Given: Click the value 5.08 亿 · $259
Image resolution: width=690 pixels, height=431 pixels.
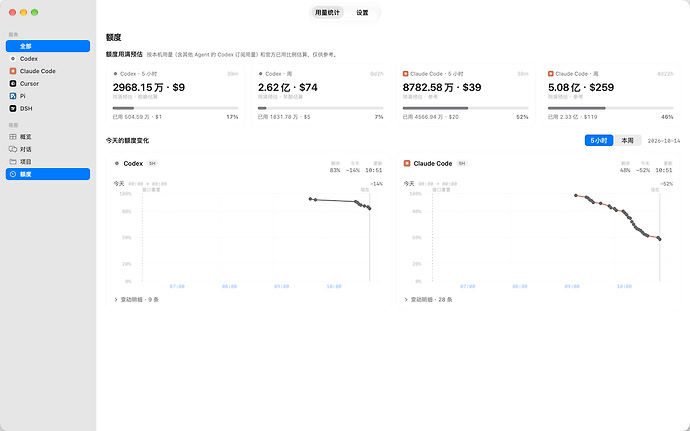Looking at the screenshot, I should (x=581, y=87).
